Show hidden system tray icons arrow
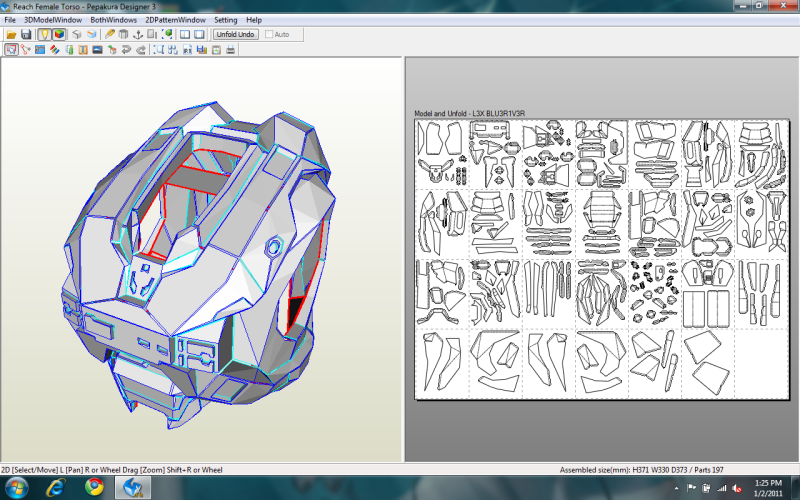Image resolution: width=800 pixels, height=500 pixels. (677, 488)
